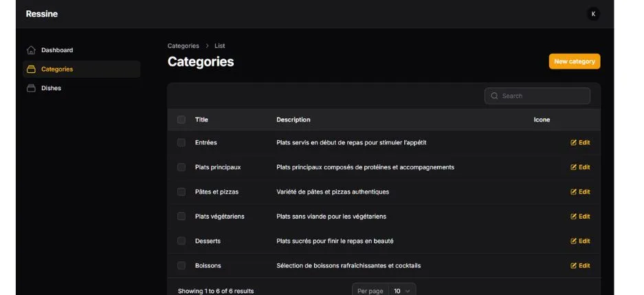
Task: Click the Dishes sidebar icon
Action: [x=31, y=88]
